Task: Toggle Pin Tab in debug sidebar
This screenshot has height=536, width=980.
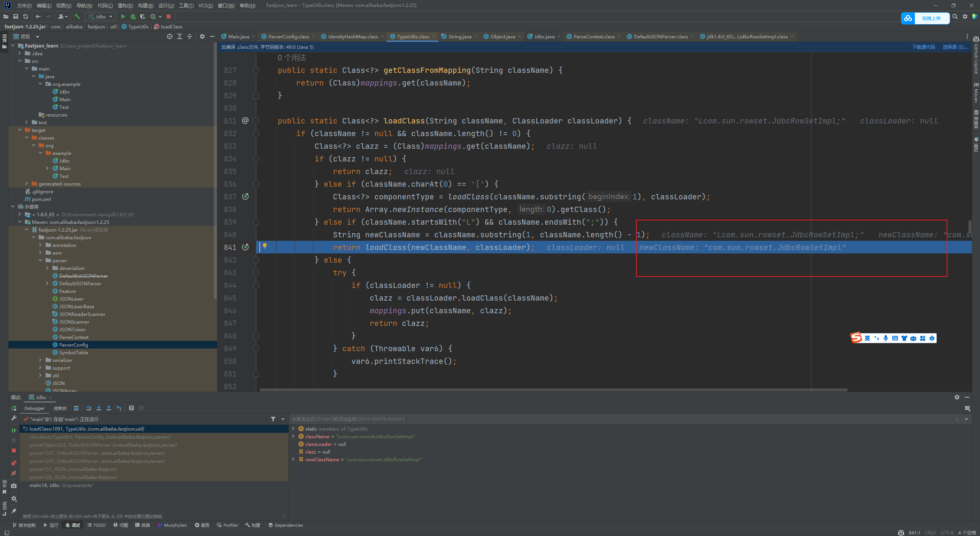Action: [x=14, y=511]
